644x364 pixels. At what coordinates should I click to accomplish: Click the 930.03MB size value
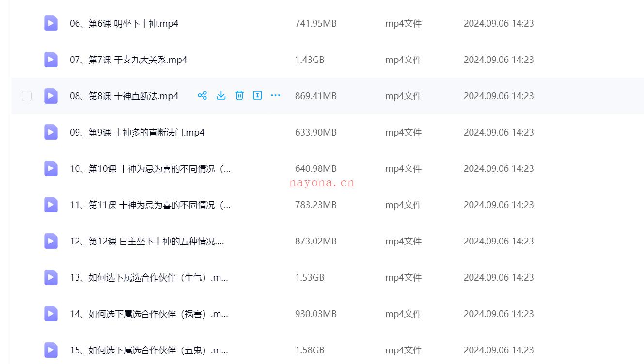coord(316,314)
